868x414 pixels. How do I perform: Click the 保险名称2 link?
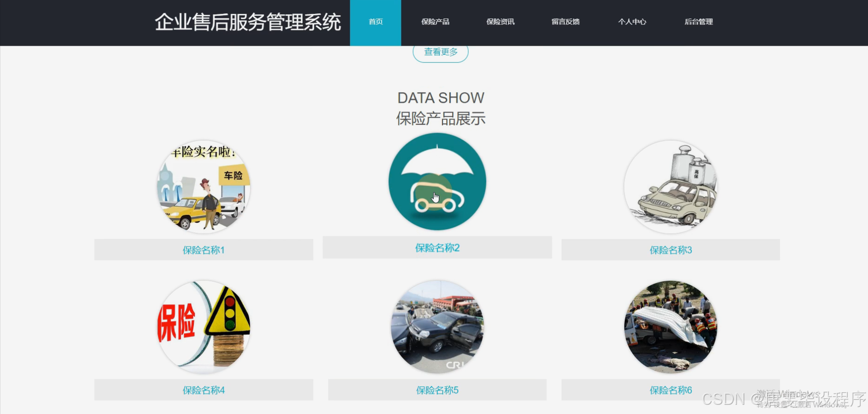[437, 248]
